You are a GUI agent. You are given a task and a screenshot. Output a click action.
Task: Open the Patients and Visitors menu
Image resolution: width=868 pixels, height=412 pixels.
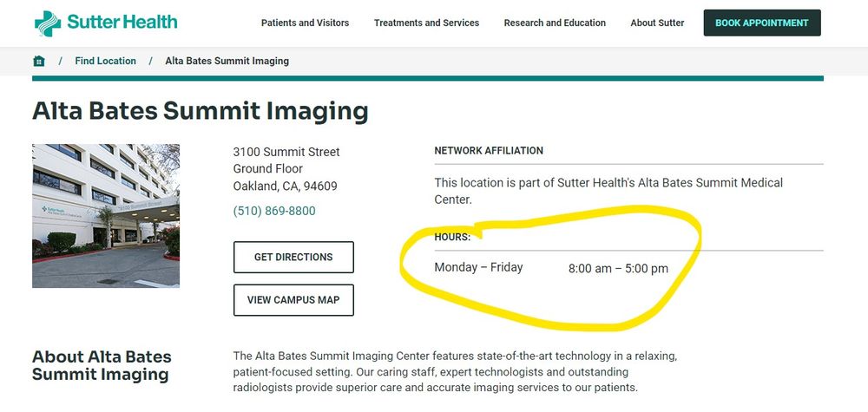[305, 23]
